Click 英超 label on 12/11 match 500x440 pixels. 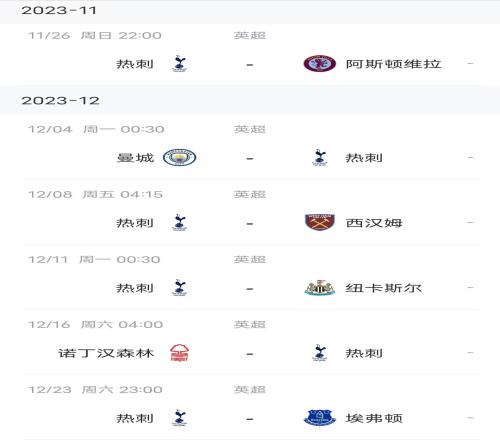tap(250, 259)
